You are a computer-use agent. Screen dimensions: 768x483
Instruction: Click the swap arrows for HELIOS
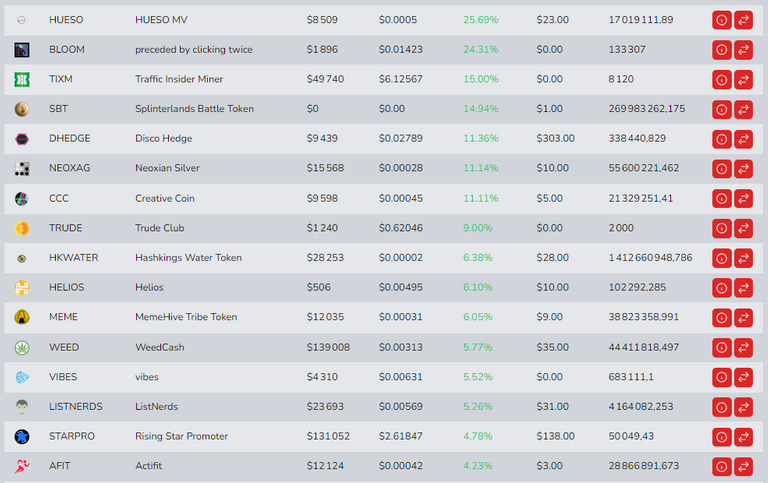[744, 288]
